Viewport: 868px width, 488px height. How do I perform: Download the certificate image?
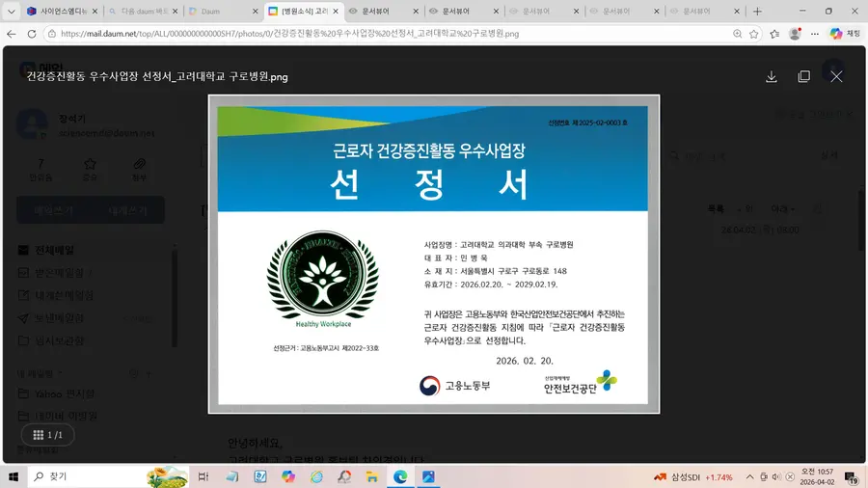coord(772,76)
